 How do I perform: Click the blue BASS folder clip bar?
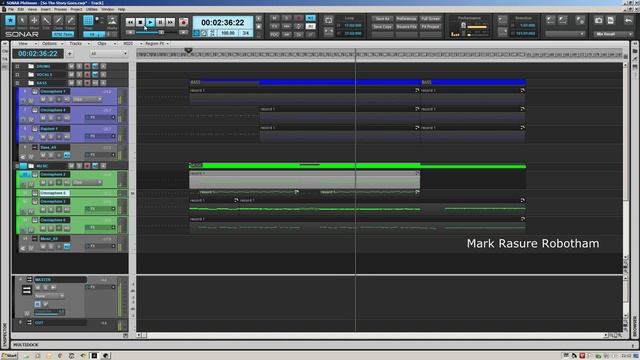[x=358, y=82]
